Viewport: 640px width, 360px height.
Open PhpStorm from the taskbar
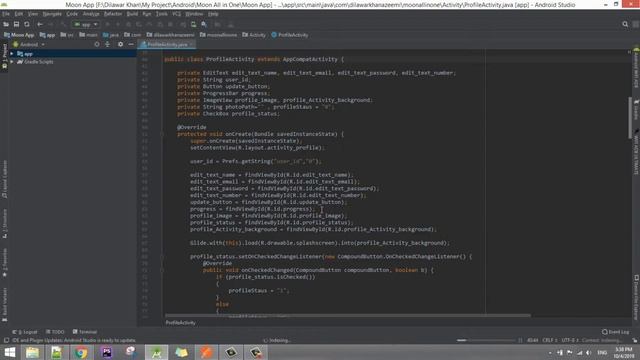(107, 352)
